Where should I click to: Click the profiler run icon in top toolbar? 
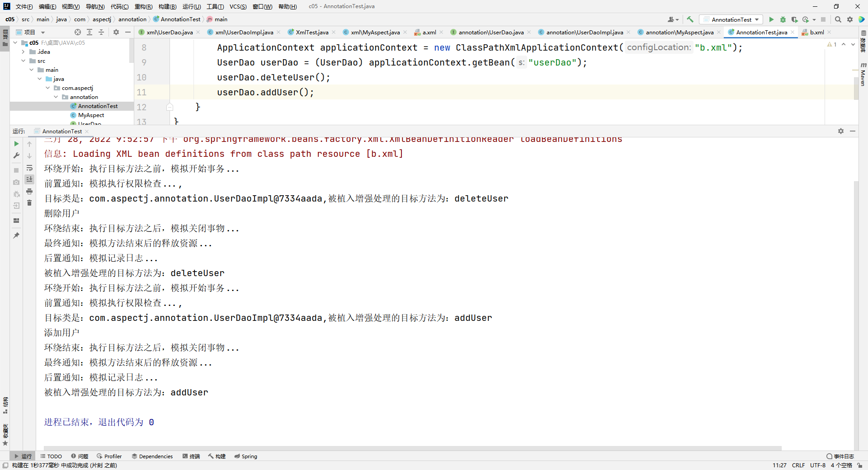click(x=806, y=19)
